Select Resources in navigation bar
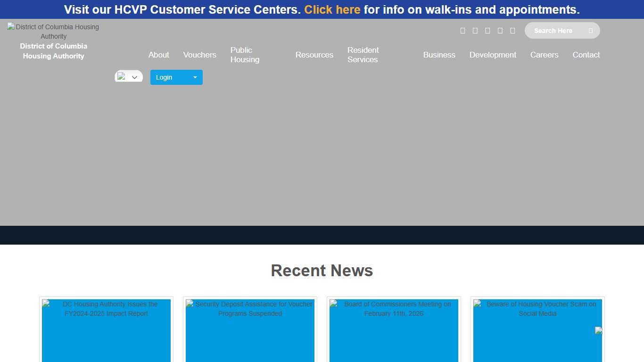This screenshot has height=362, width=644. point(314,55)
